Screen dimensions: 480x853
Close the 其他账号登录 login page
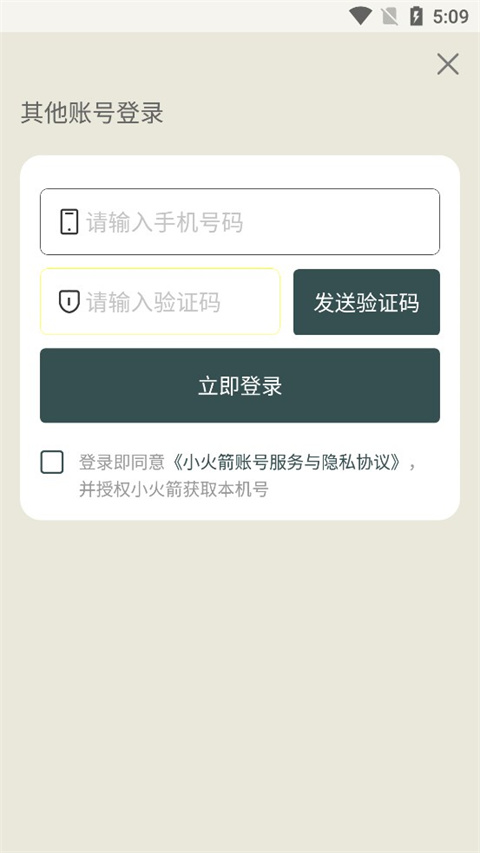[448, 64]
